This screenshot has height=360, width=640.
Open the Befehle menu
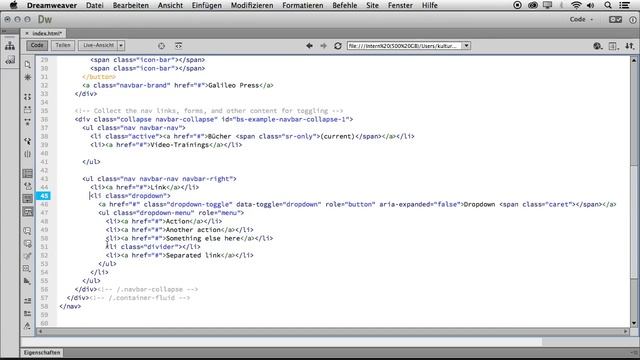click(345, 5)
